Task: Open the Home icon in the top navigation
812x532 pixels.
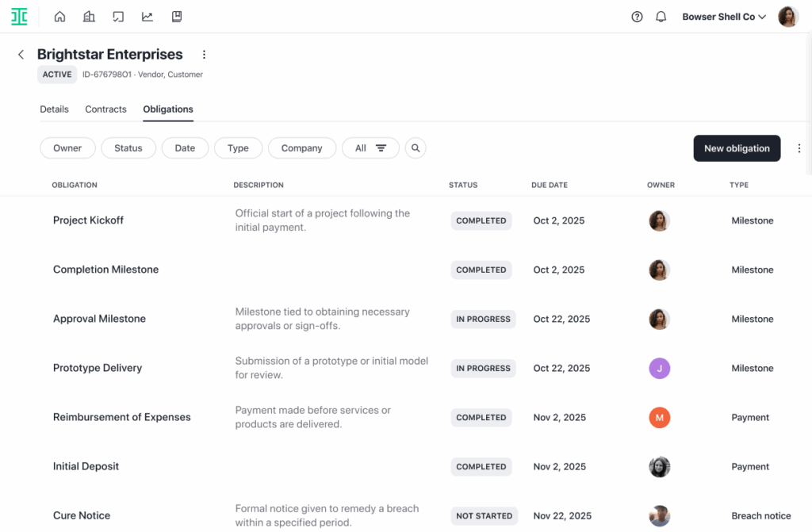Action: click(59, 16)
